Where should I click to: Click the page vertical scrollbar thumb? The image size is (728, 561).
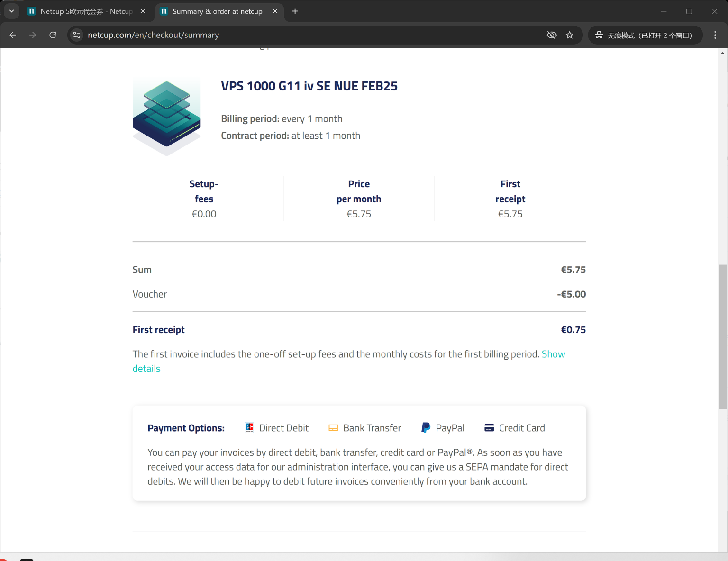[x=722, y=336]
